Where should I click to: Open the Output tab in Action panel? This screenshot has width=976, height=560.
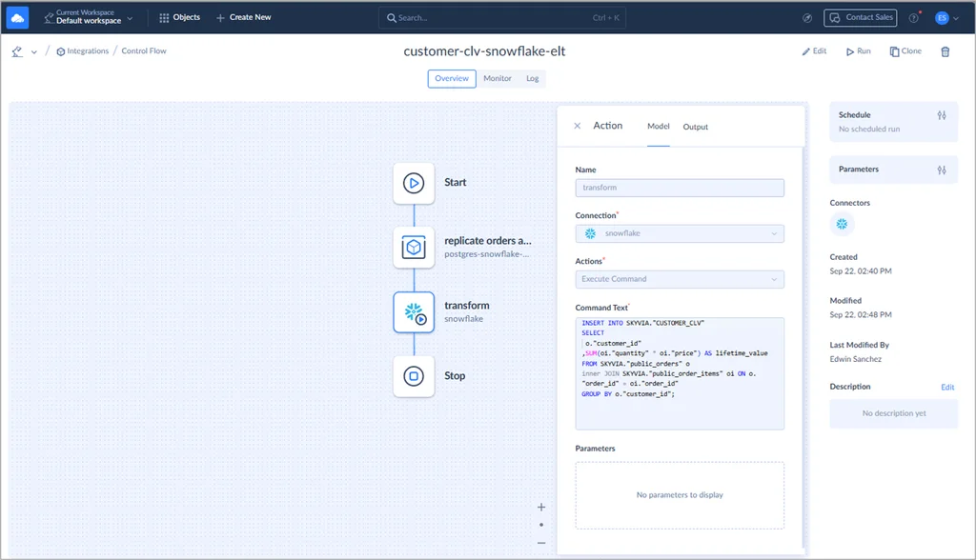click(x=695, y=127)
